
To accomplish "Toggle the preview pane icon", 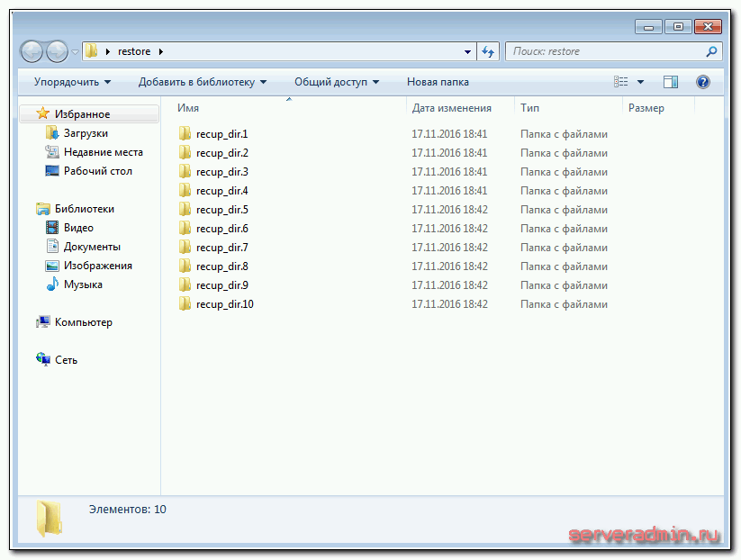I will (x=671, y=82).
